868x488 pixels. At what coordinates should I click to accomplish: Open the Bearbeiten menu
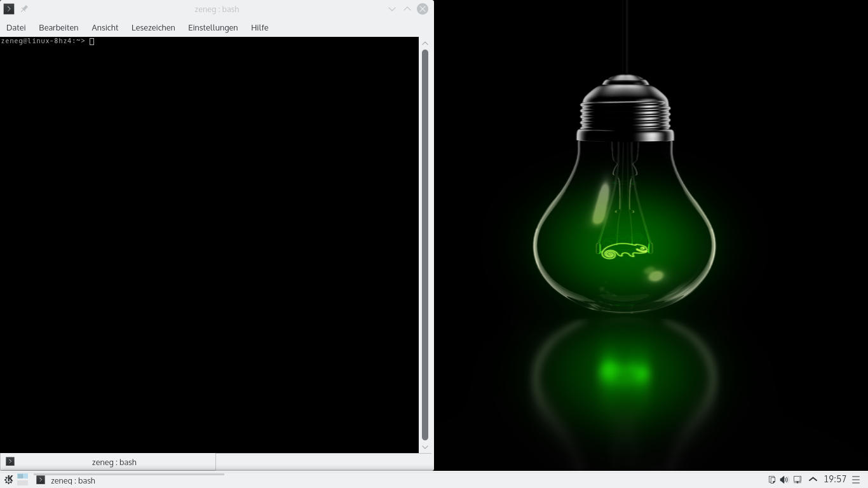pyautogui.click(x=58, y=27)
